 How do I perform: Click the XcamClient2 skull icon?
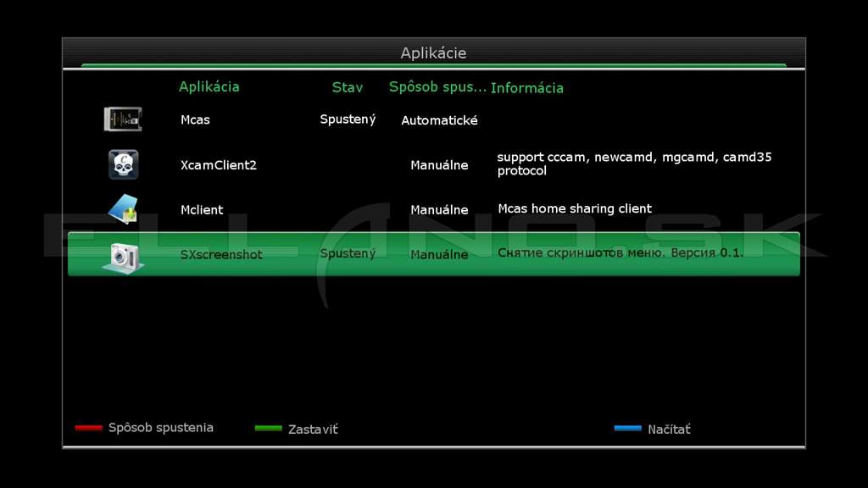123,164
